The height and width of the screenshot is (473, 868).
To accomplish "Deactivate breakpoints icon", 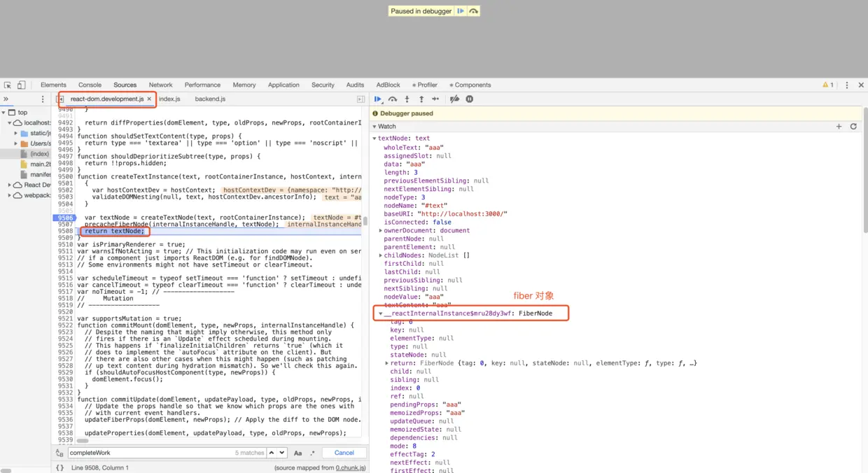I will pos(454,99).
